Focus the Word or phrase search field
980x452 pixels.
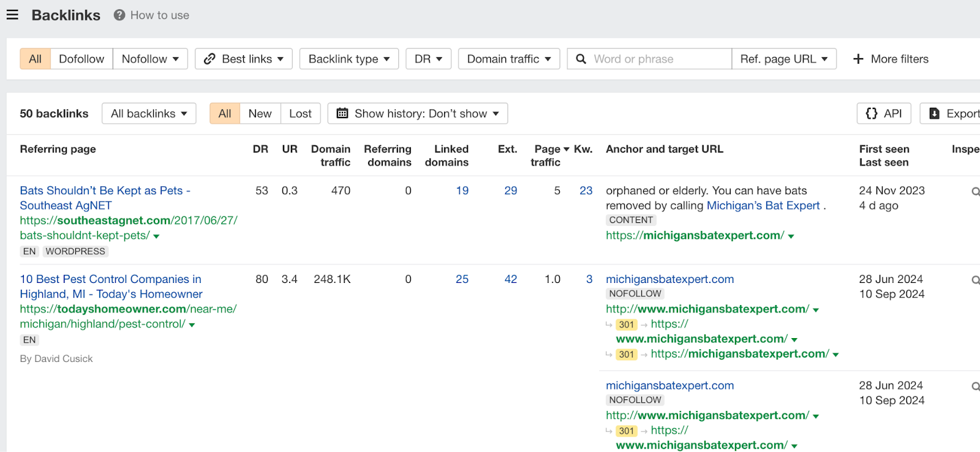[649, 59]
